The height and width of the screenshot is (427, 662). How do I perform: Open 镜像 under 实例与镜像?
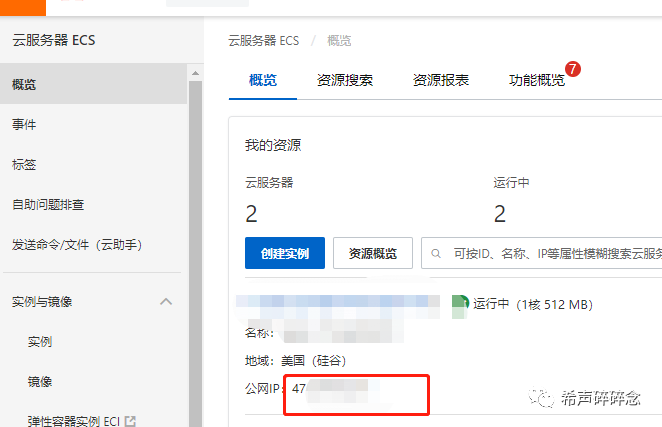click(40, 381)
